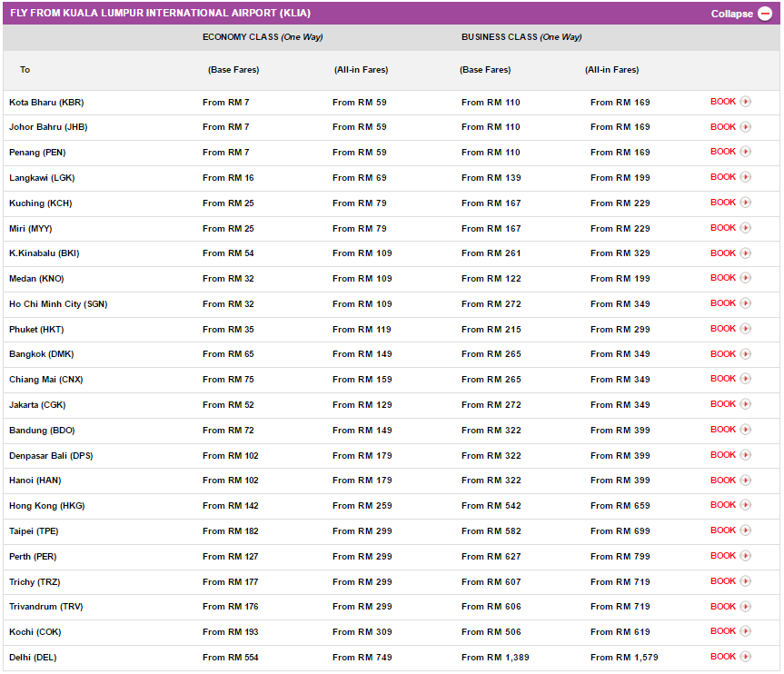Viewport: 784px width, 674px height.
Task: Click arrow icon in Chiang Mai row
Action: click(746, 379)
